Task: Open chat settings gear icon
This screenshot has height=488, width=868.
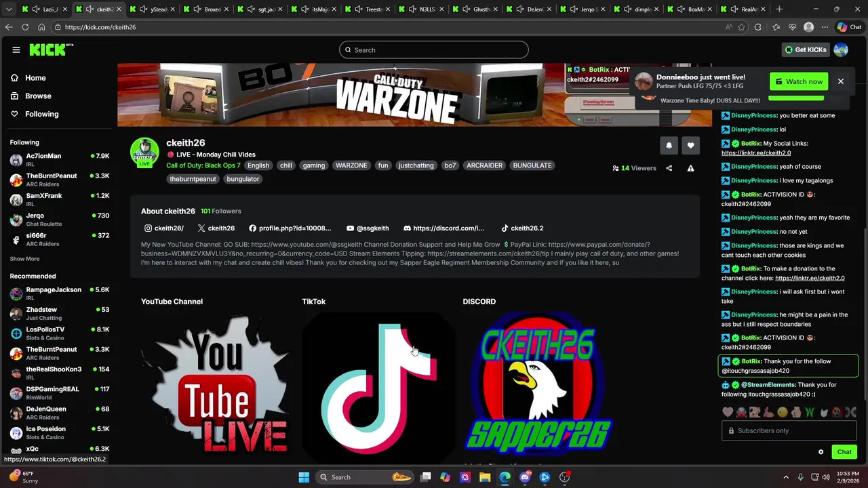Action: coord(821,452)
